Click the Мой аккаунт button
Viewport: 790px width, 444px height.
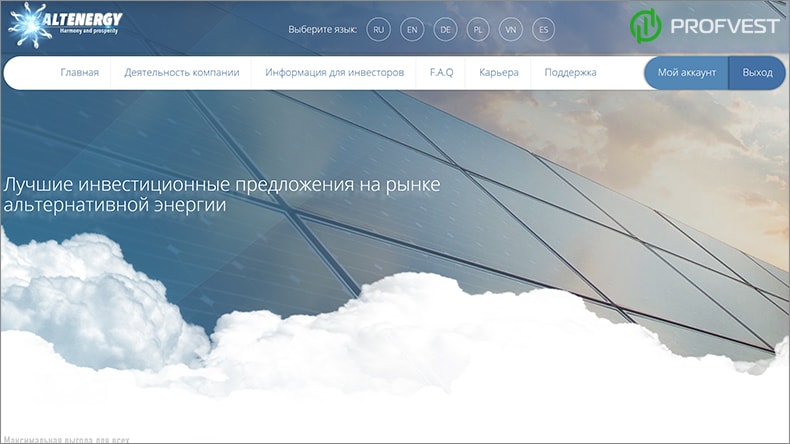tap(686, 73)
